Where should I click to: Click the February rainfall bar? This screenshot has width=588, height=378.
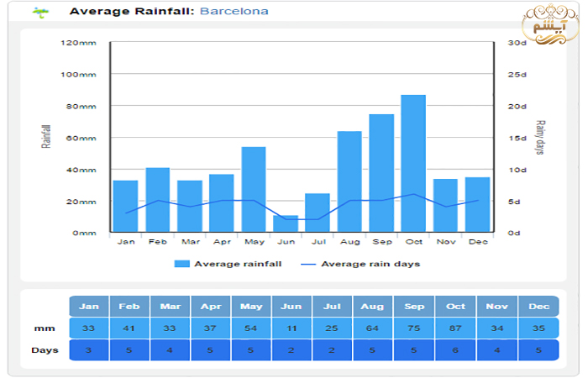click(x=158, y=200)
